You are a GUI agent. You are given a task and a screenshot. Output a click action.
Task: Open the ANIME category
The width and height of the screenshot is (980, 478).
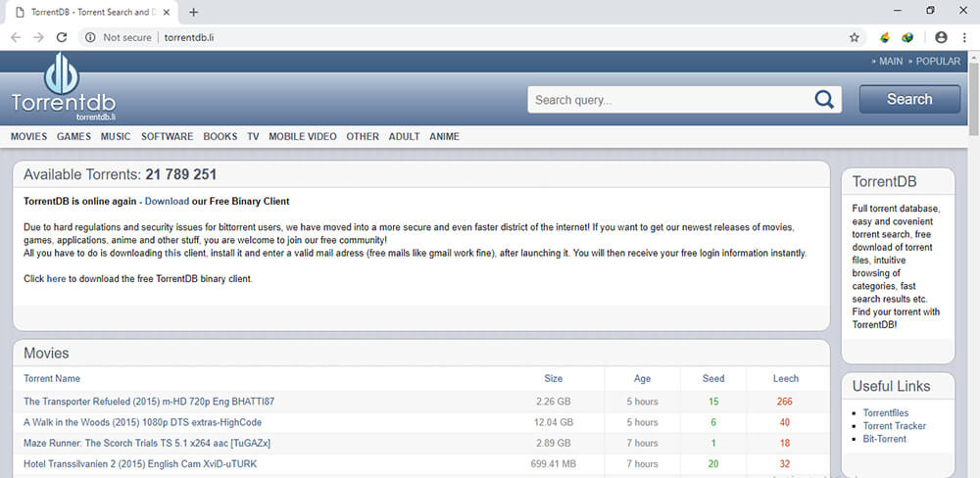point(444,136)
